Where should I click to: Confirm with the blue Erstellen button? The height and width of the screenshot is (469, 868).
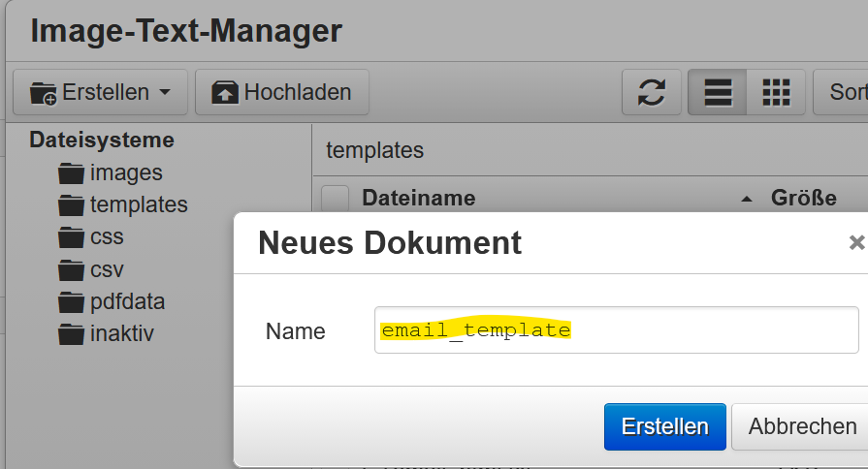tap(664, 427)
